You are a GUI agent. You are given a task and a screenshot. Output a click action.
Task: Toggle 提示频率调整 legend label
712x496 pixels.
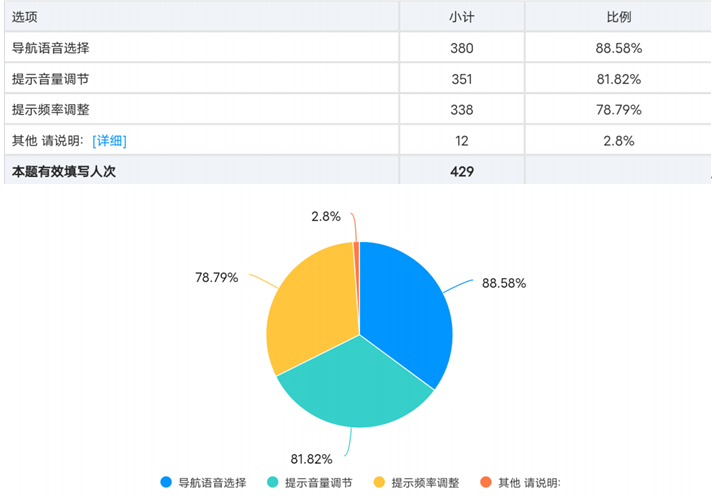[425, 482]
